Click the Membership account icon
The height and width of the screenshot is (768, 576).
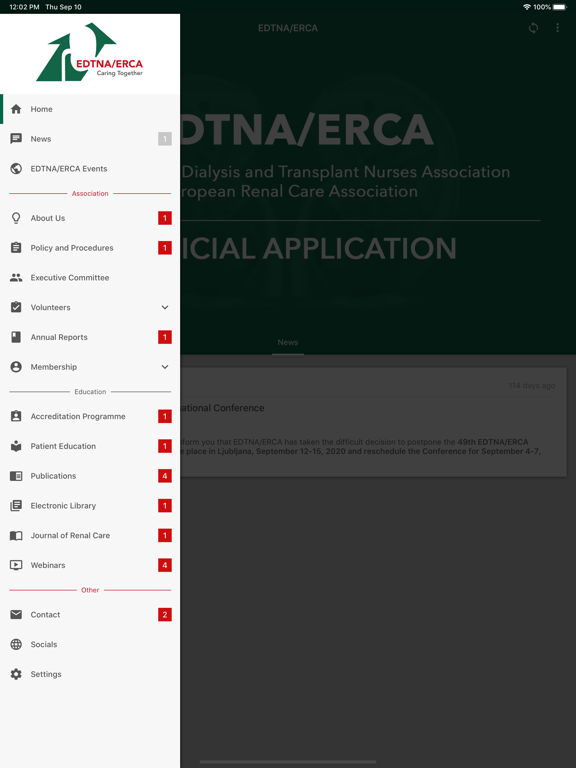(x=16, y=367)
